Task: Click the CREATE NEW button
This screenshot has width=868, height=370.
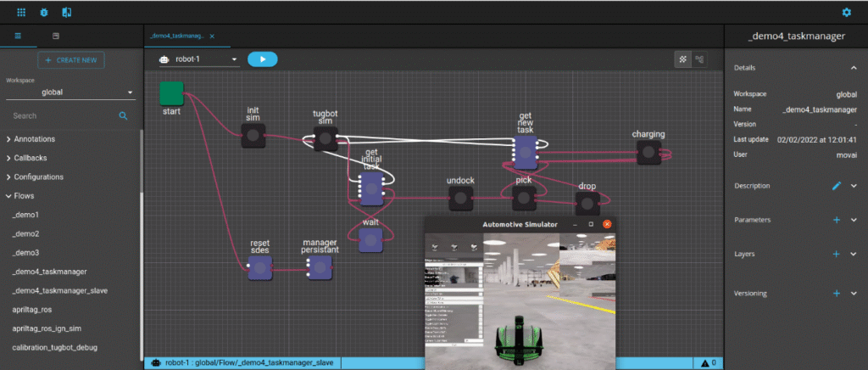Action: click(x=71, y=59)
